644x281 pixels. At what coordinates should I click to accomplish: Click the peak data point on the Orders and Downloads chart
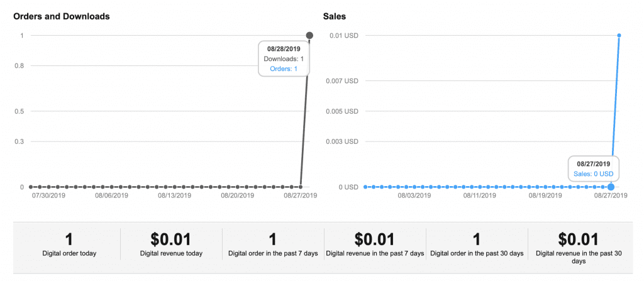pyautogui.click(x=309, y=35)
